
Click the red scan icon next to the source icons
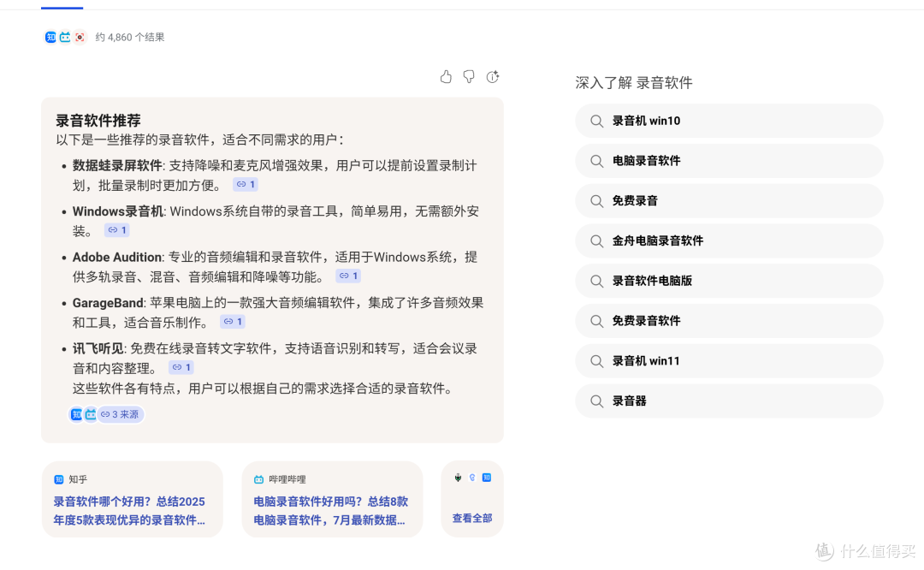(80, 37)
